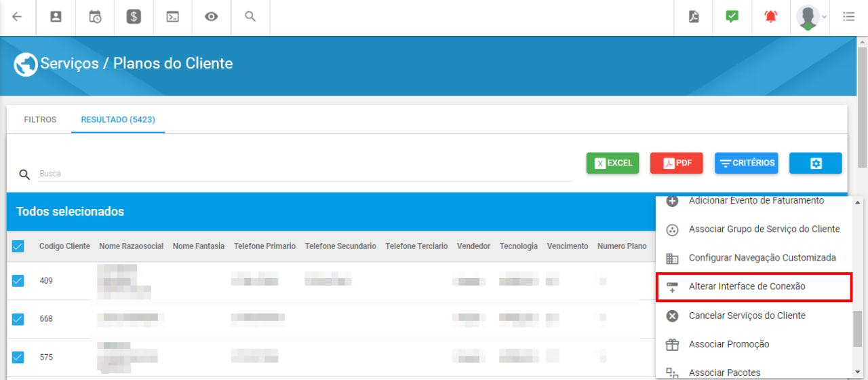Click the PDF document icon in top bar
Screen dimensions: 868x380
(694, 17)
